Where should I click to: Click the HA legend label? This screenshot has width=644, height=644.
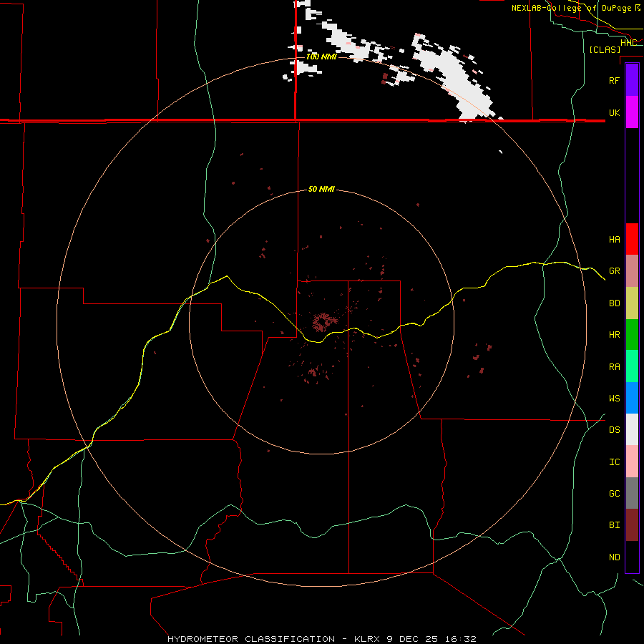point(615,239)
